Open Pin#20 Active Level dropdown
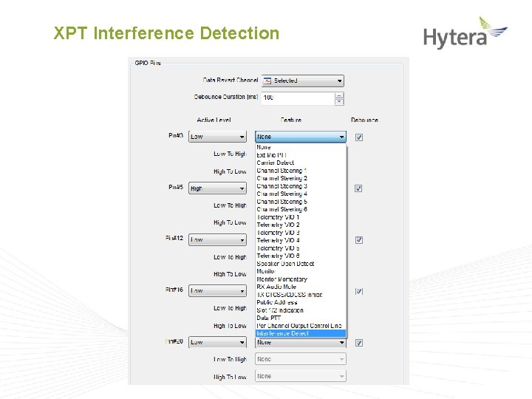Viewport: 532px width, 399px height. (x=217, y=342)
